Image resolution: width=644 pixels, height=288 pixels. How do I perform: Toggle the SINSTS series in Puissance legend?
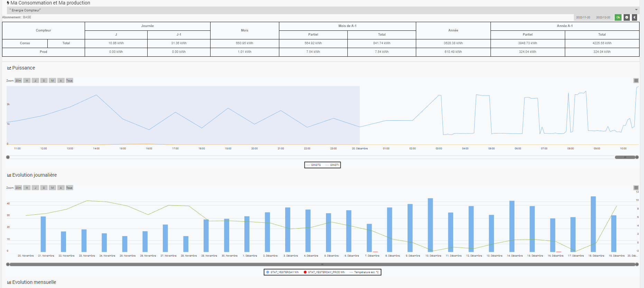[314, 165]
